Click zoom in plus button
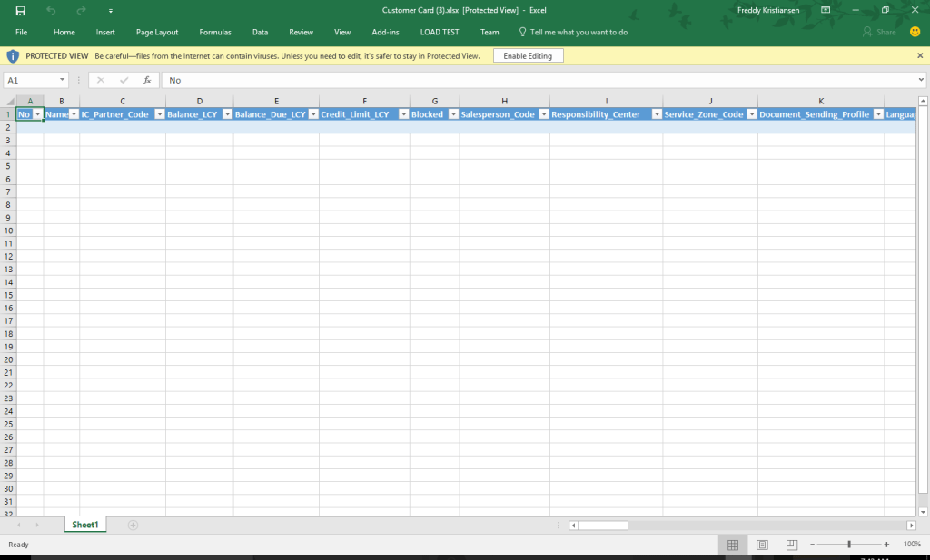 click(x=886, y=545)
